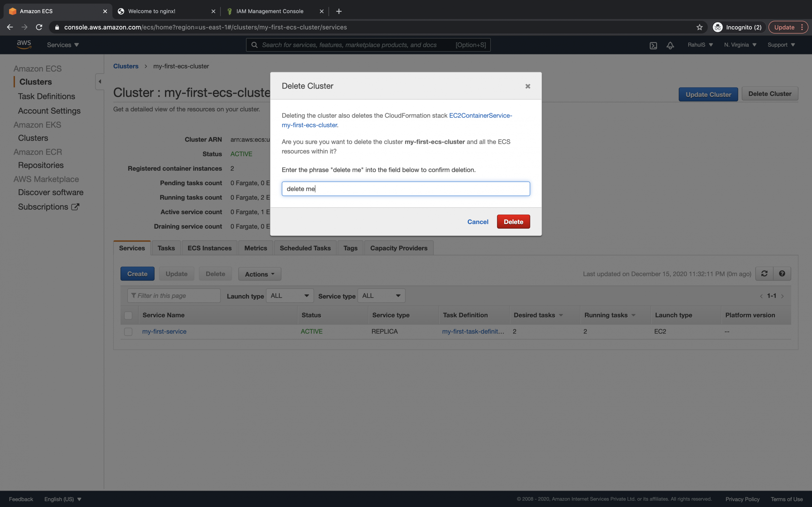
Task: Open the N. Virginia region selector
Action: 740,45
